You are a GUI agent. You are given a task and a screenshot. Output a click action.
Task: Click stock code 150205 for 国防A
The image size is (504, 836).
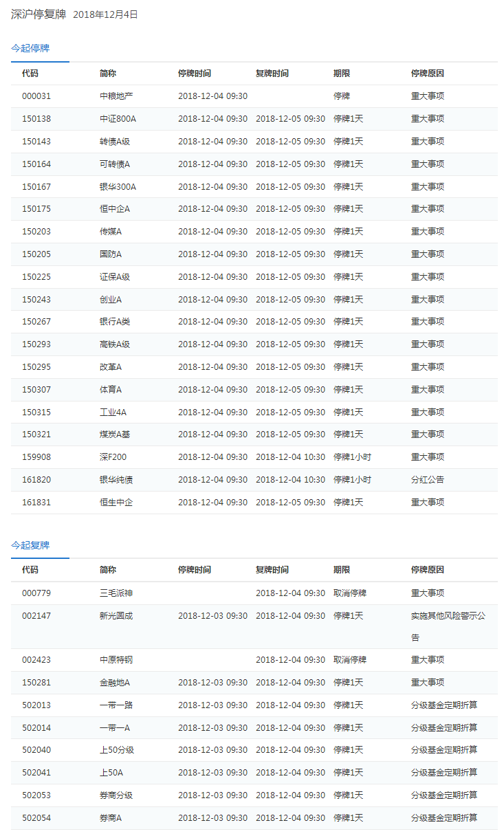[x=36, y=254]
